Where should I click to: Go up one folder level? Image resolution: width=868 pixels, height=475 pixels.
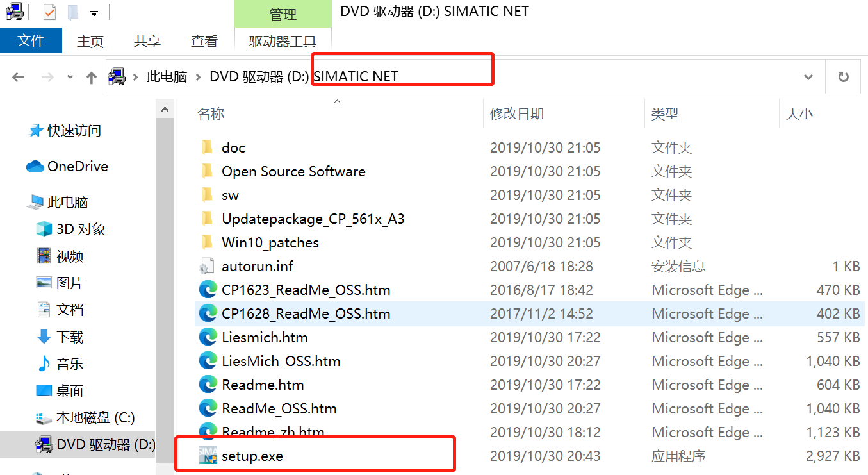tap(92, 78)
